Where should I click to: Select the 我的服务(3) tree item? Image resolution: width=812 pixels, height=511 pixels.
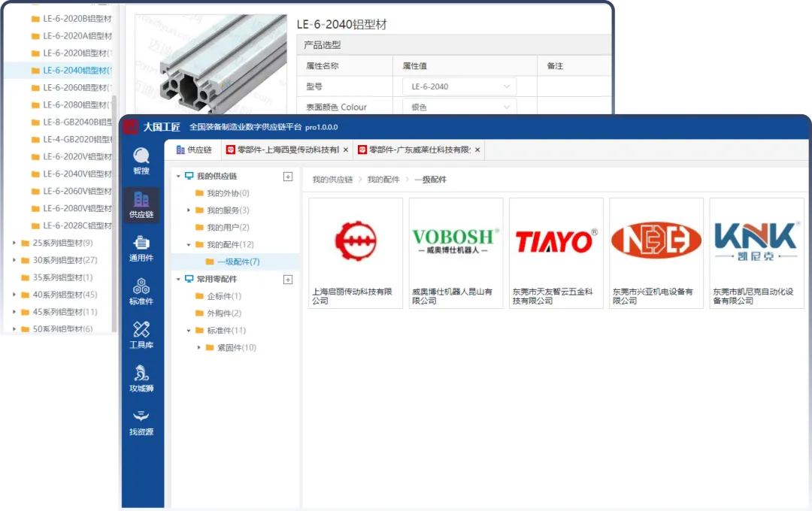[x=228, y=210]
